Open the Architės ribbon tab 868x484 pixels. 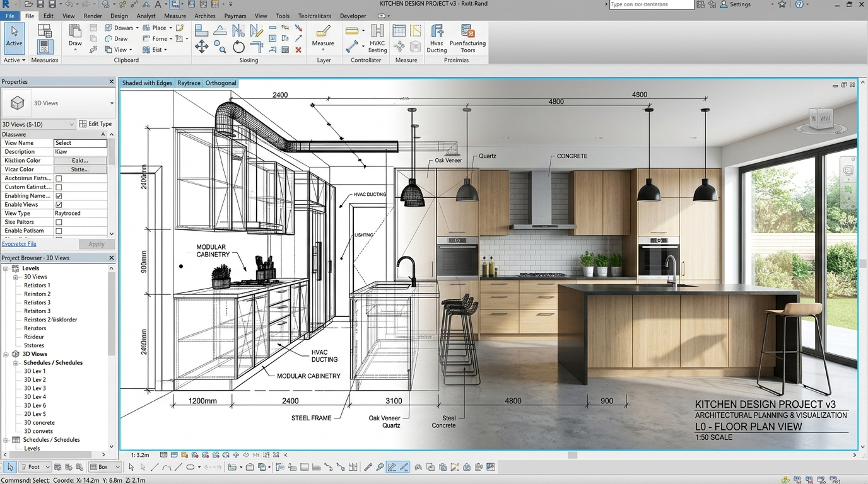(205, 16)
